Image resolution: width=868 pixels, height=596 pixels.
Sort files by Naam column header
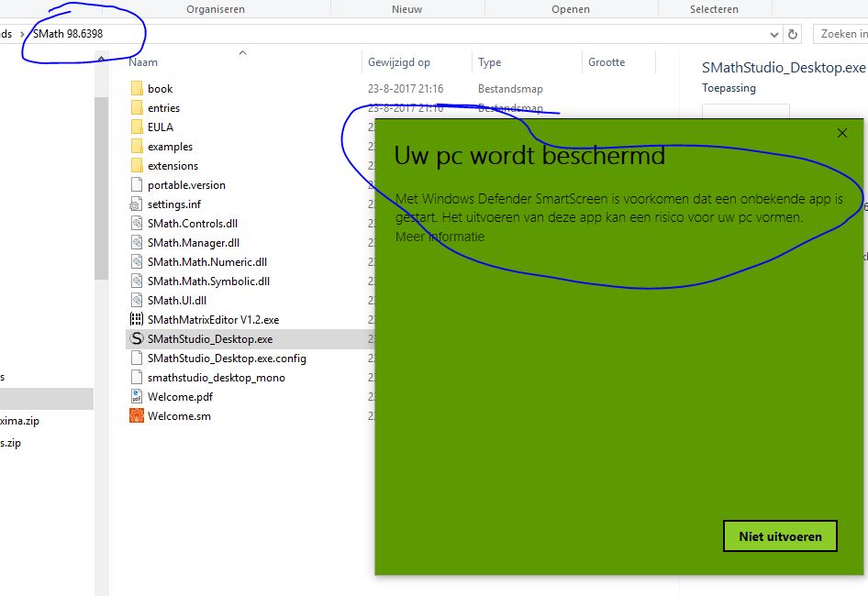tap(144, 62)
